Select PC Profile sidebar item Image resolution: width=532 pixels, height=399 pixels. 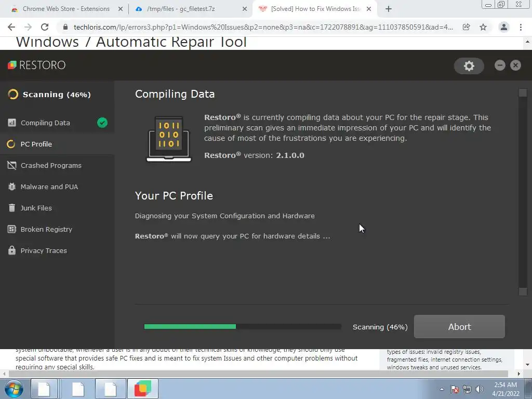(57, 144)
